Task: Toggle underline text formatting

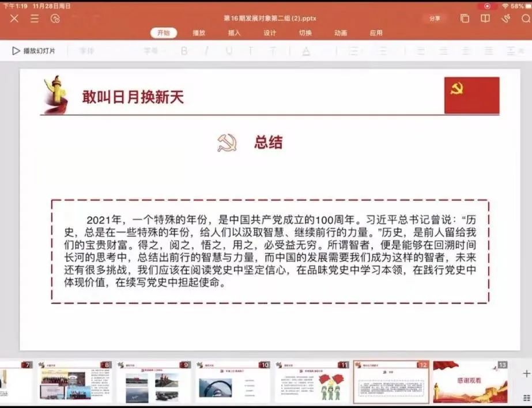Action: pos(229,51)
